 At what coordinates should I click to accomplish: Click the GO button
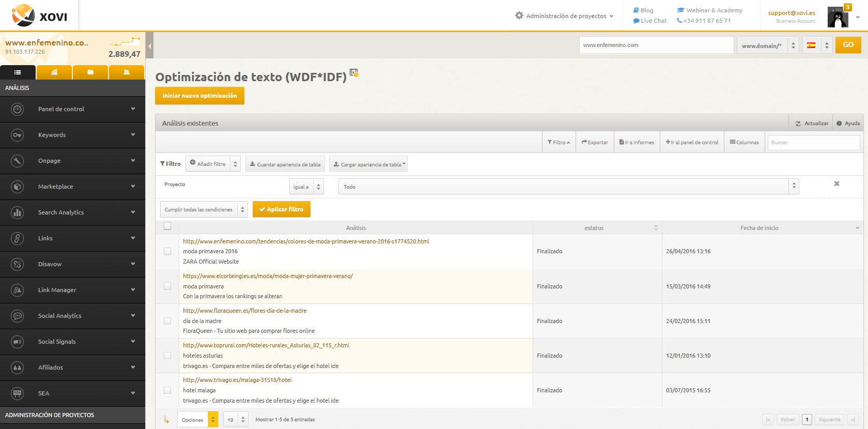pos(848,45)
